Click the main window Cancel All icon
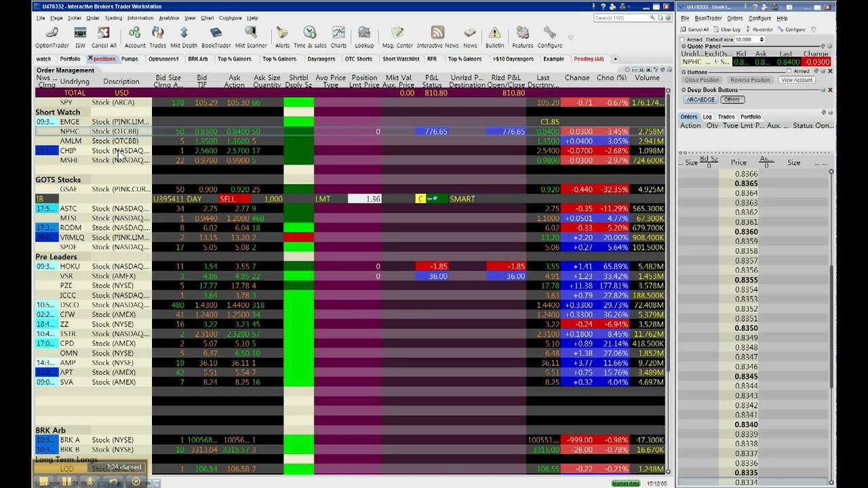The height and width of the screenshot is (488, 868). (x=104, y=37)
